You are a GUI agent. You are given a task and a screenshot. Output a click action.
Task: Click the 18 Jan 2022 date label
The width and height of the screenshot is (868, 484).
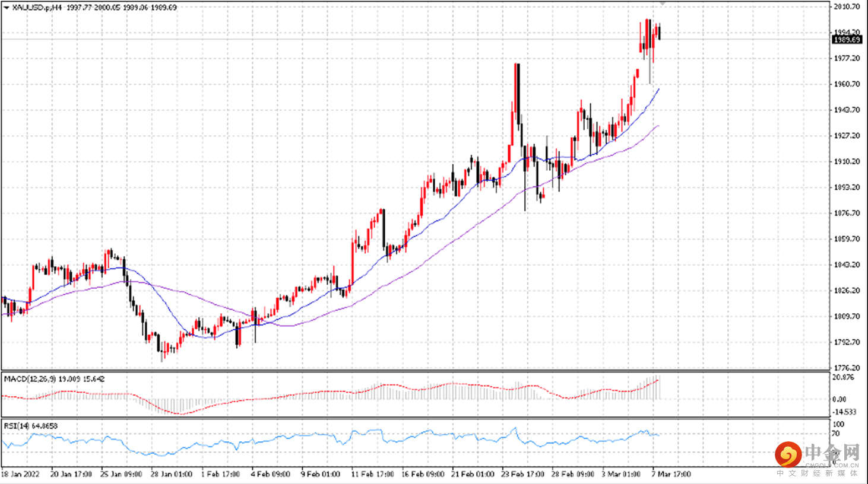point(21,475)
